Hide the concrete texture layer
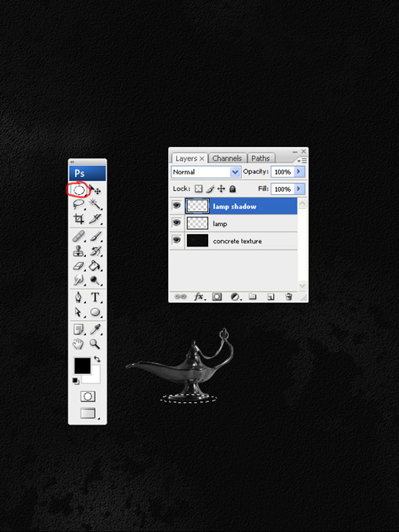The image size is (399, 532). point(177,240)
